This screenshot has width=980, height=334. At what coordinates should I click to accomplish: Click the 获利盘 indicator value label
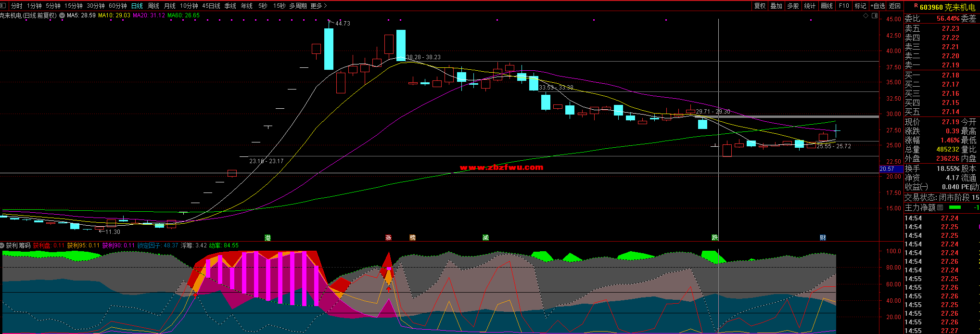pos(49,245)
